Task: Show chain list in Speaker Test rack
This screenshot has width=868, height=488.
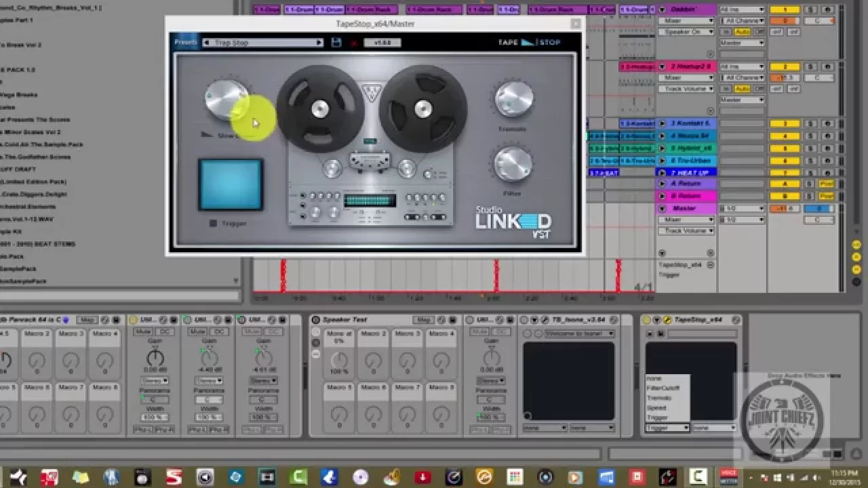Action: [315, 343]
